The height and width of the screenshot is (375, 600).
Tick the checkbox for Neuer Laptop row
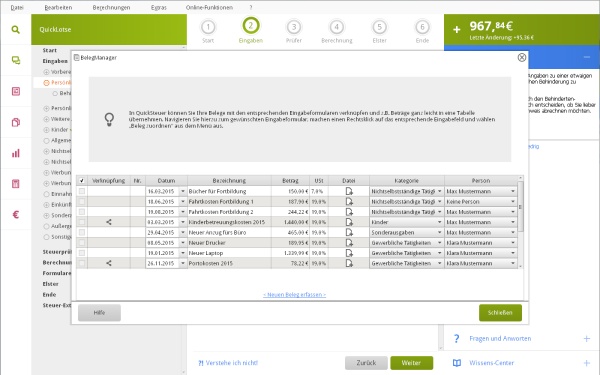coord(82,253)
